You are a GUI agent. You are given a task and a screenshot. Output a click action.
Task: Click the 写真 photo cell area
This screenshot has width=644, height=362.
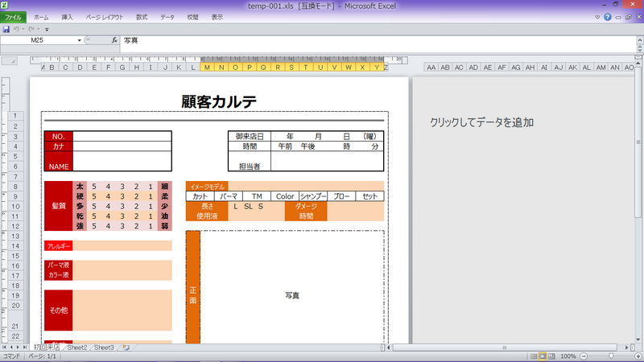292,295
